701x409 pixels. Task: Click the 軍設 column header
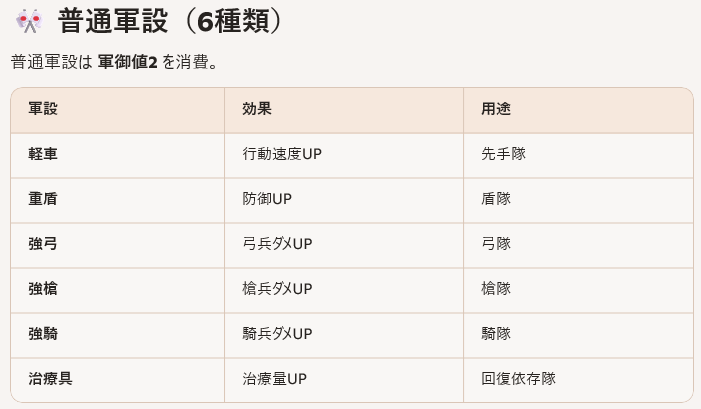coord(43,110)
